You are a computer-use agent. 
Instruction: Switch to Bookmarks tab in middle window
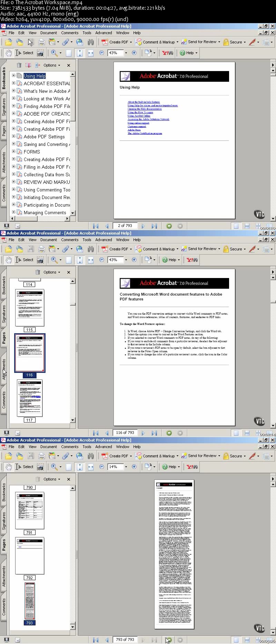pos(4,285)
